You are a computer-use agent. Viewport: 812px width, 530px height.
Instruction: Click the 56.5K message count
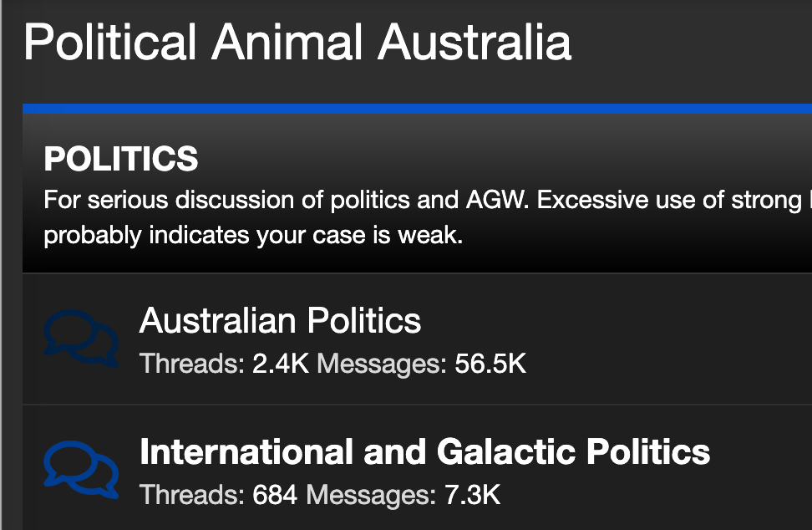click(x=490, y=364)
